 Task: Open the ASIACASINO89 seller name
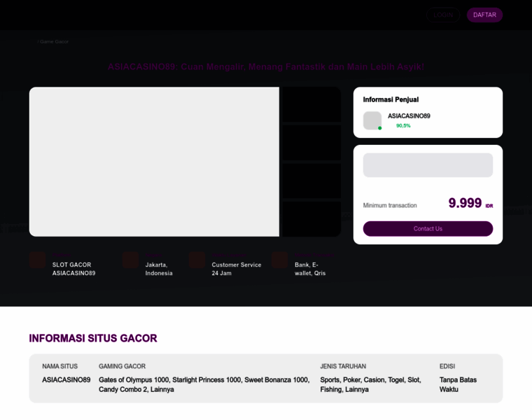point(409,116)
